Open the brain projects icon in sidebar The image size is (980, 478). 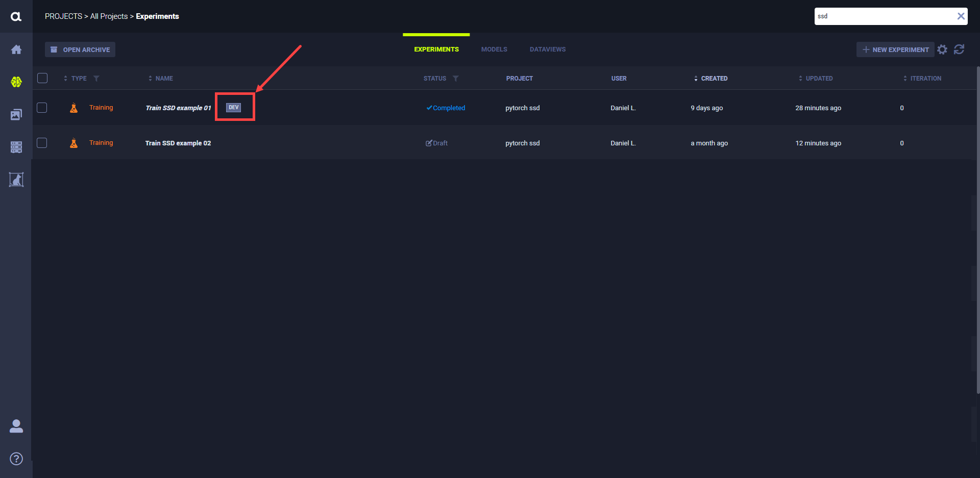click(16, 82)
